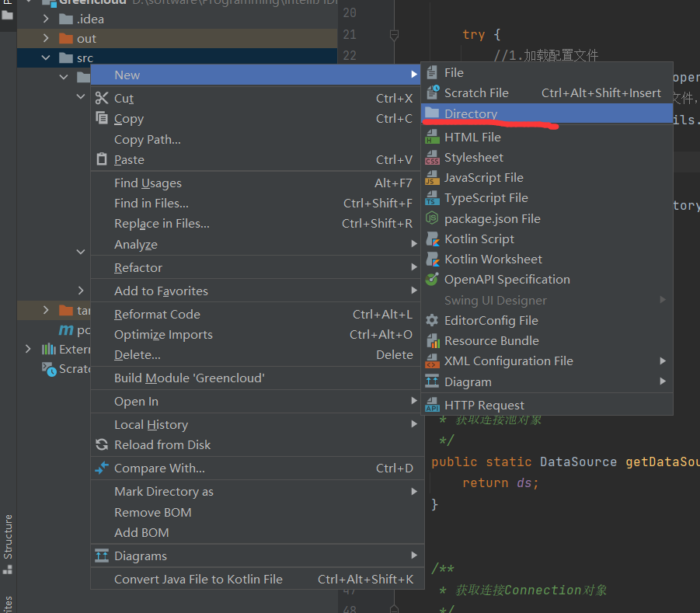Viewport: 700px width, 613px height.
Task: Click the .idea folder icon
Action: (x=65, y=19)
